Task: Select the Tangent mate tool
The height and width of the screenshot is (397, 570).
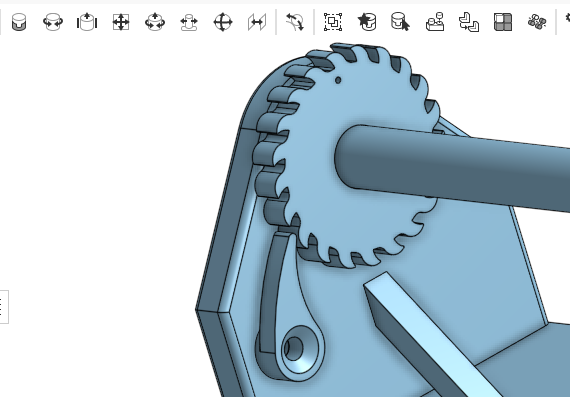Action: tap(295, 22)
